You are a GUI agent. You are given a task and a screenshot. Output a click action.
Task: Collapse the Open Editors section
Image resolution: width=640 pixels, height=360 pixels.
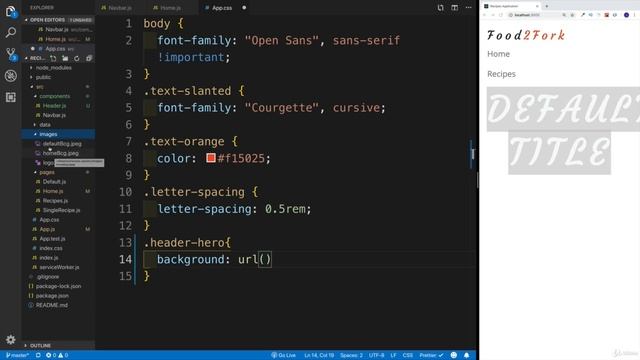coord(58,20)
